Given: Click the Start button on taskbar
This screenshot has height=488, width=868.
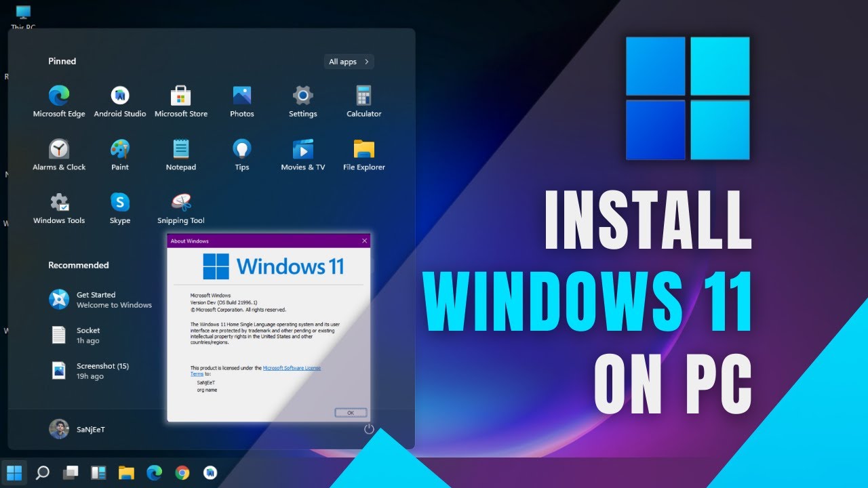Looking at the screenshot, I should tap(14, 472).
